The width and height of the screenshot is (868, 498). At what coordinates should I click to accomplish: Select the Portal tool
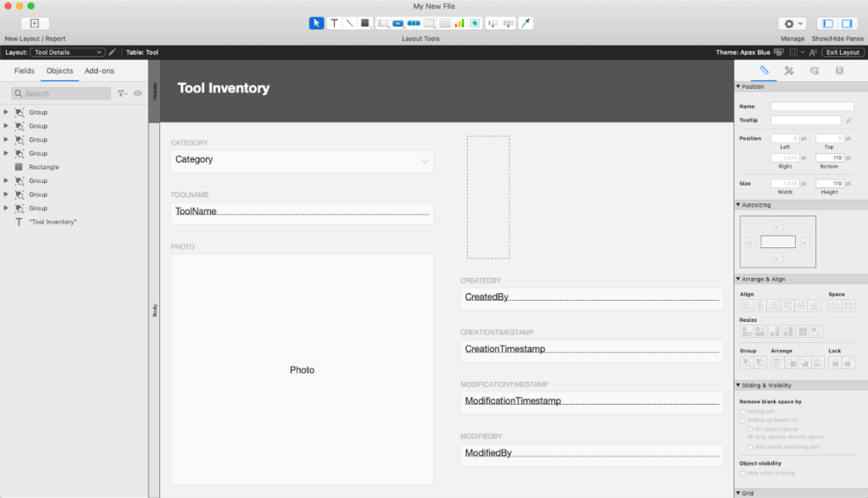tap(443, 23)
